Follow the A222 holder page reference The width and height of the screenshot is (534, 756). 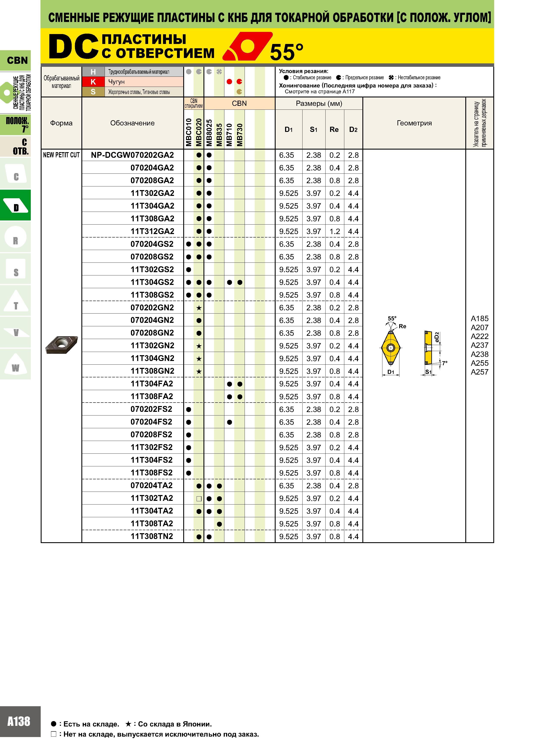tap(479, 336)
